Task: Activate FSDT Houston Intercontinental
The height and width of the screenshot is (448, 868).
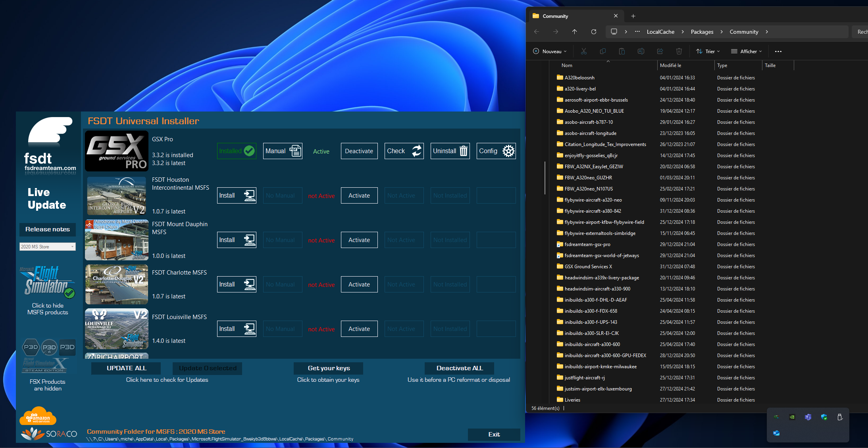Action: tap(359, 196)
